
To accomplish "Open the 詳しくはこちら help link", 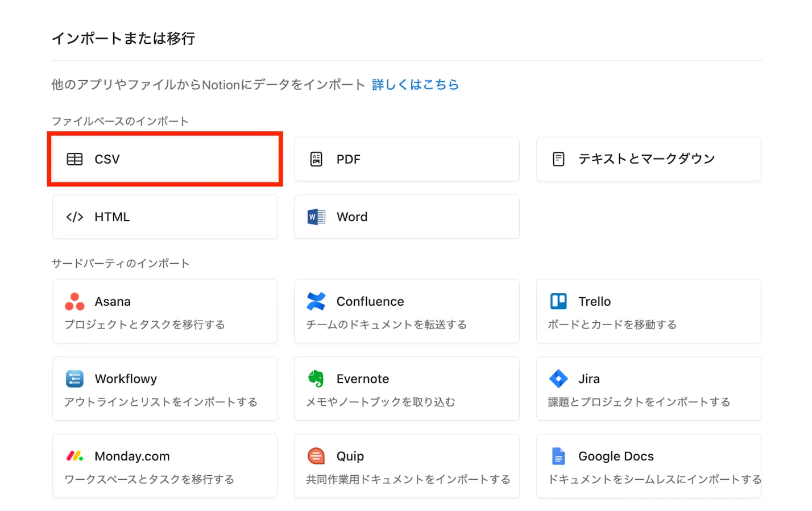I will [x=415, y=85].
